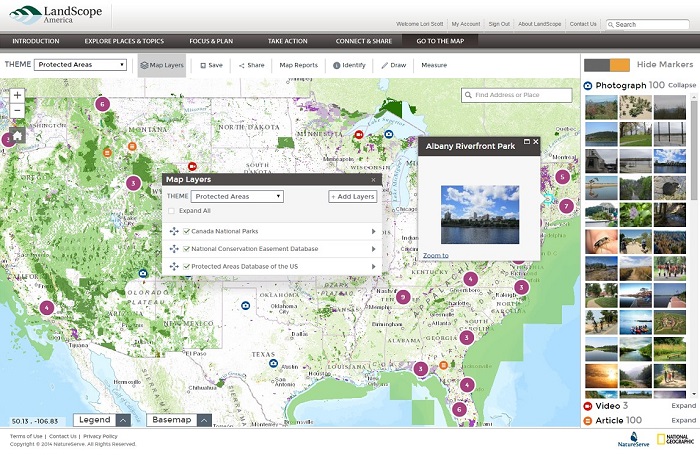Open Map Reports

(298, 65)
